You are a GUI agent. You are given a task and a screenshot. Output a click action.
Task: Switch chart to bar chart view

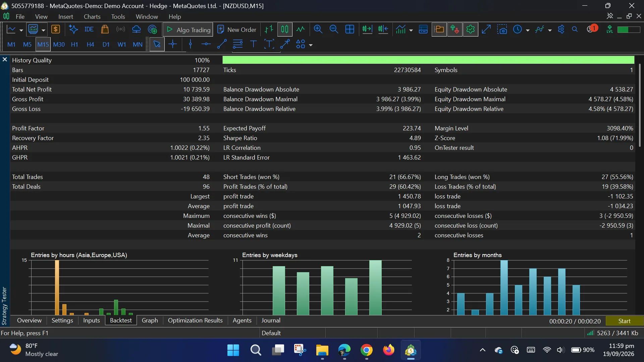269,29
